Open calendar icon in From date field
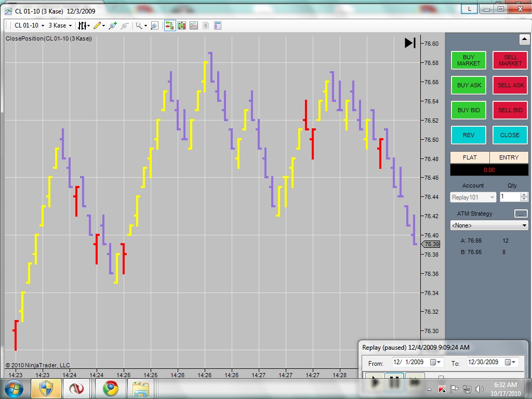Screen dimensions: 532x399 coord(433,362)
